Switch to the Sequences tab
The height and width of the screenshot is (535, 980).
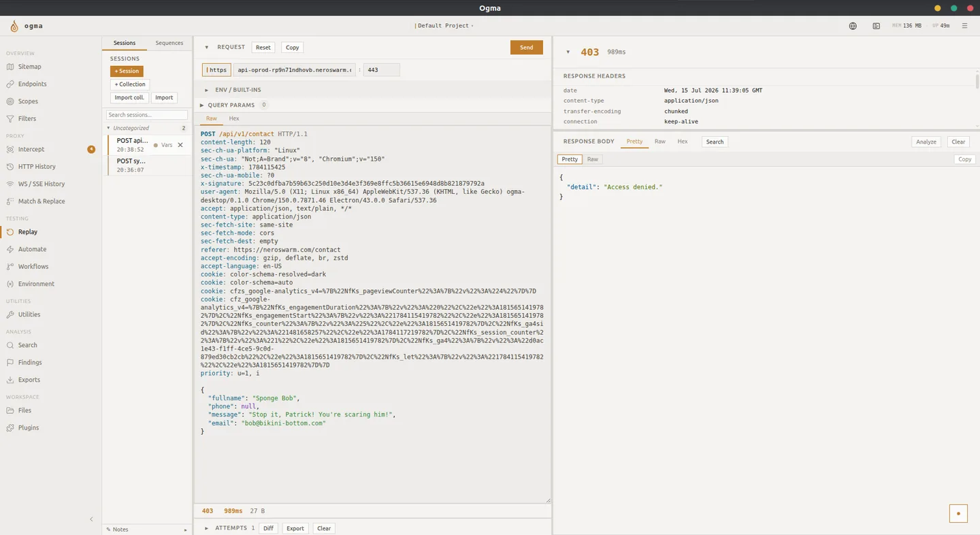(169, 43)
